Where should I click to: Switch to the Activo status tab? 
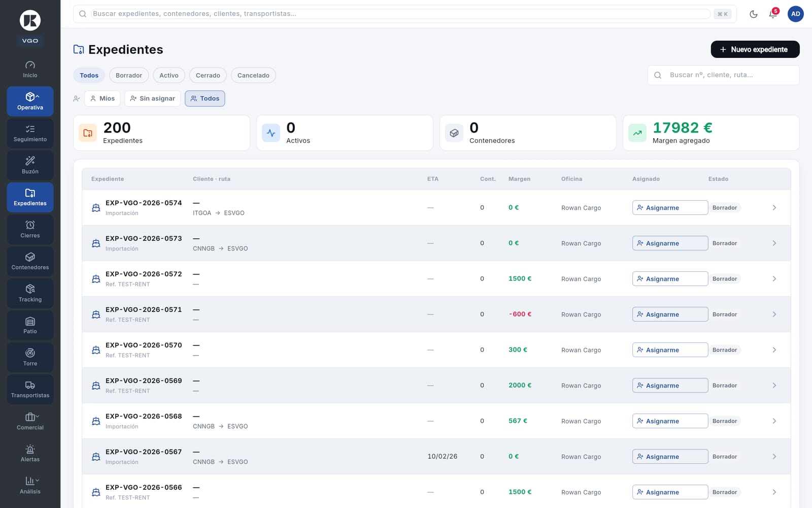coord(169,75)
